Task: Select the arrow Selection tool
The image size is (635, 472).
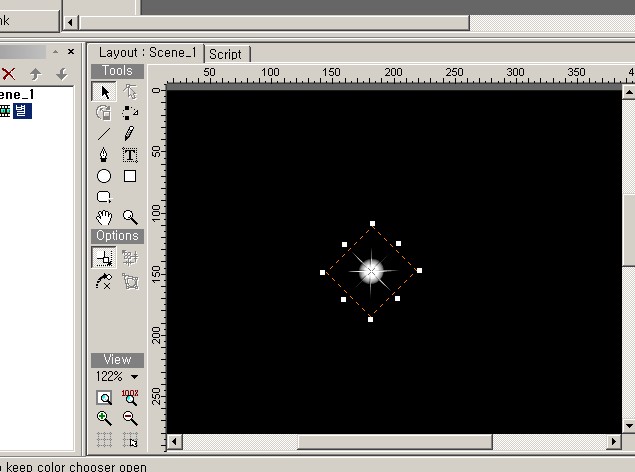Action: 104,91
